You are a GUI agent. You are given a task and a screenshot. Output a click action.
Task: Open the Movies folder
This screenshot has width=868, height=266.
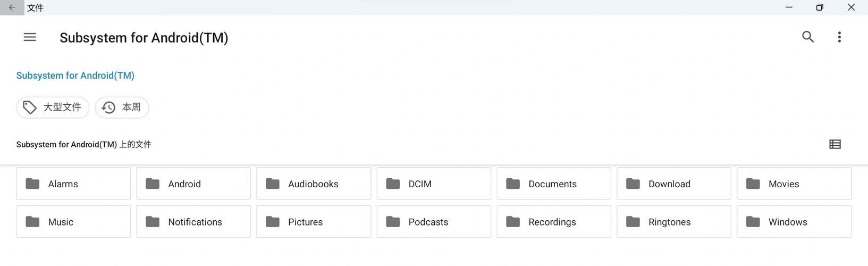point(794,184)
